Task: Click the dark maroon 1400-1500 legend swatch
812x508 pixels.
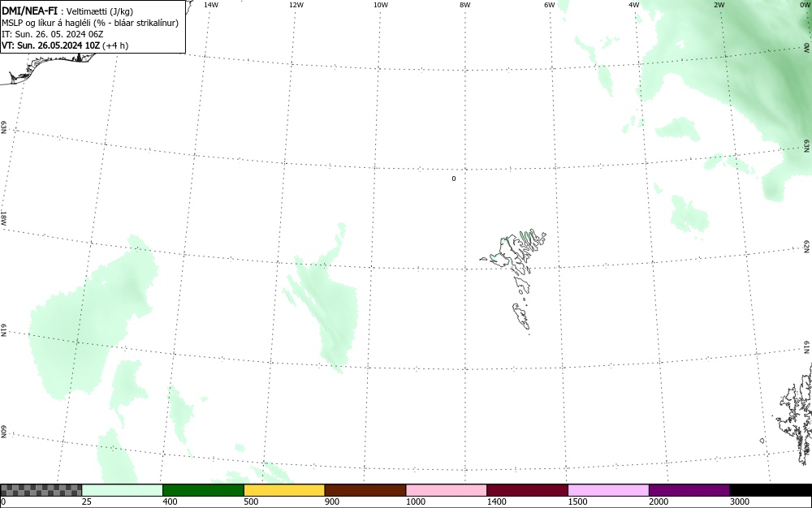Action: 527,490
